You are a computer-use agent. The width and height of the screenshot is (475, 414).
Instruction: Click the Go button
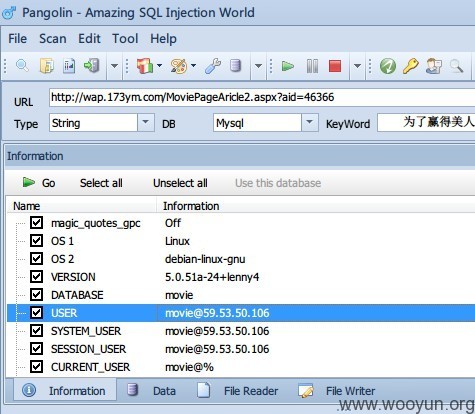39,183
